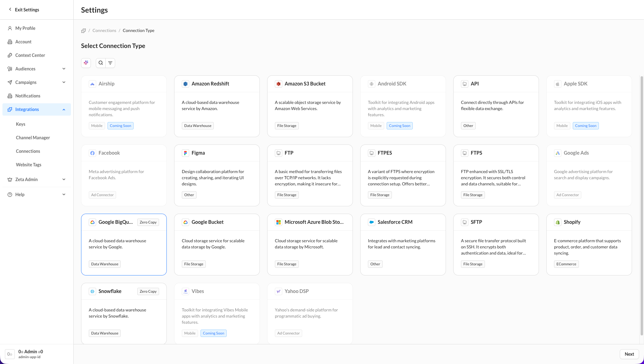Click the Salesforce CRM cloud logo
The image size is (644, 364).
click(x=372, y=222)
